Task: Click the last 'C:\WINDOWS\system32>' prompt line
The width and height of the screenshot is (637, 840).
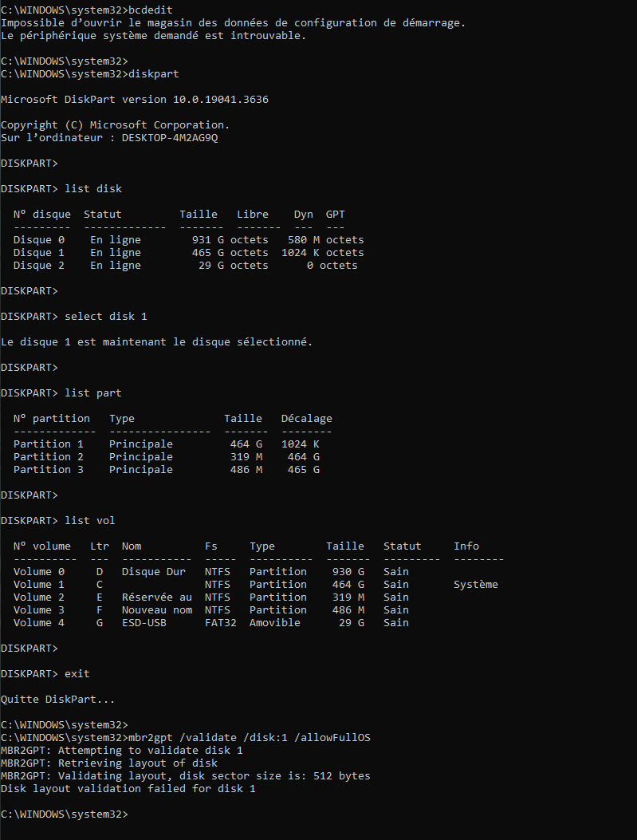Action: pyautogui.click(x=65, y=814)
